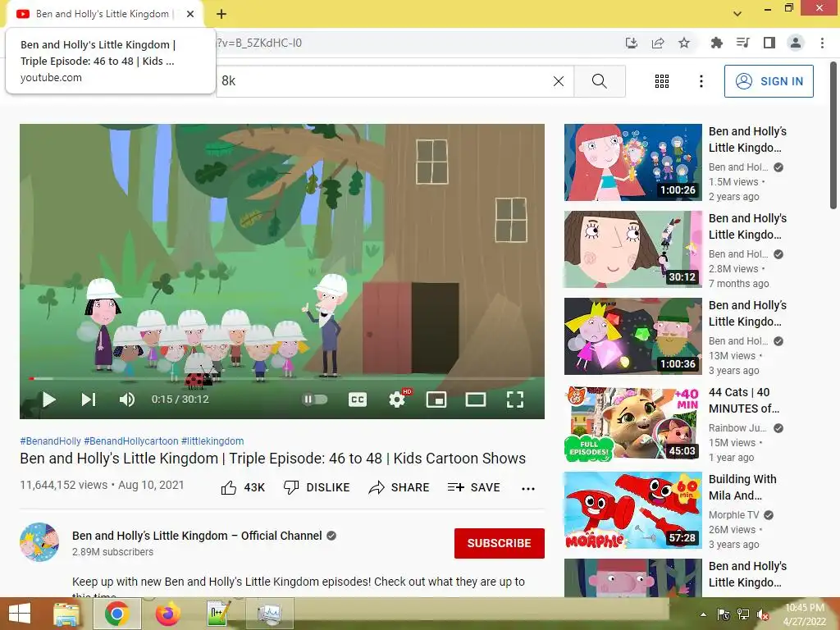This screenshot has height=630, width=840.
Task: Launch Firefox from taskbar
Action: pyautogui.click(x=167, y=614)
